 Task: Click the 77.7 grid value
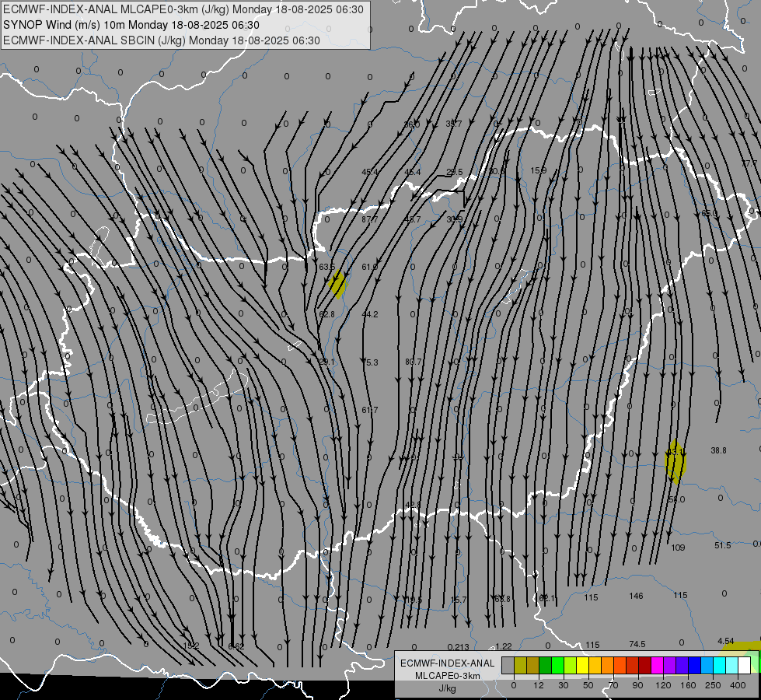pyautogui.click(x=750, y=163)
